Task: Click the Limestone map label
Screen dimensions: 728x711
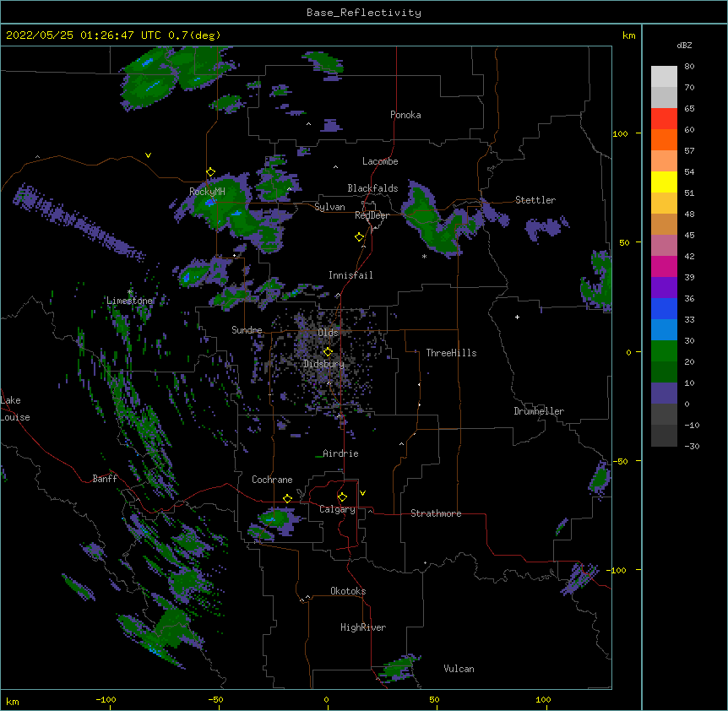Action: point(129,301)
